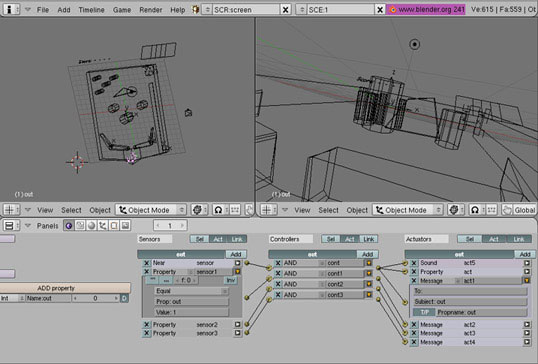This screenshot has height=364, width=538.
Task: Open the Game menu
Action: (x=122, y=10)
